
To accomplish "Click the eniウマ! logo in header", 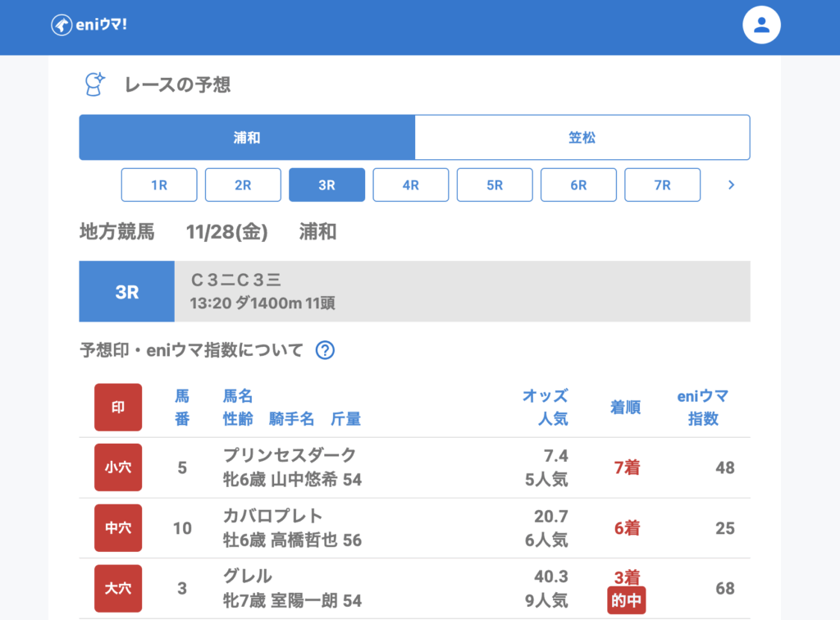I will click(x=89, y=25).
